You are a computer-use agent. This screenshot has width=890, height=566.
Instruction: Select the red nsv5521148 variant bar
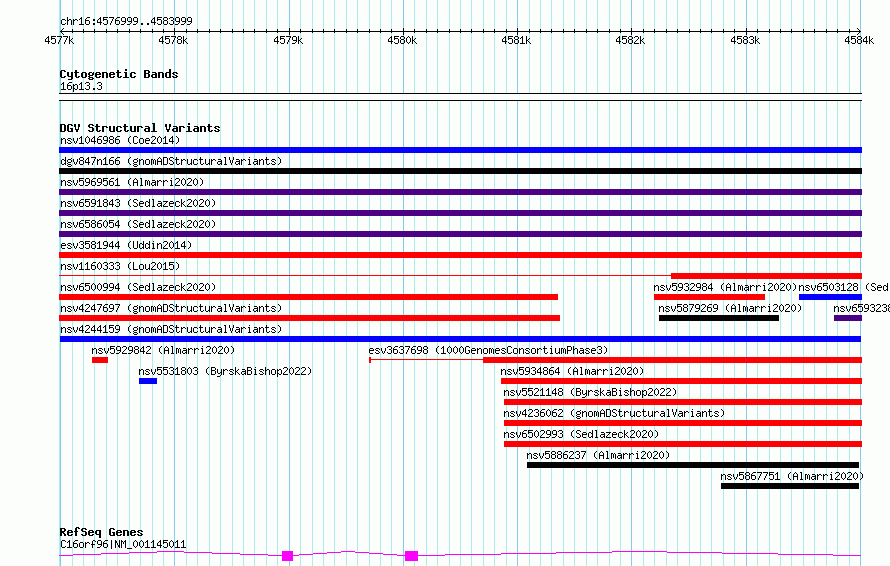point(683,402)
